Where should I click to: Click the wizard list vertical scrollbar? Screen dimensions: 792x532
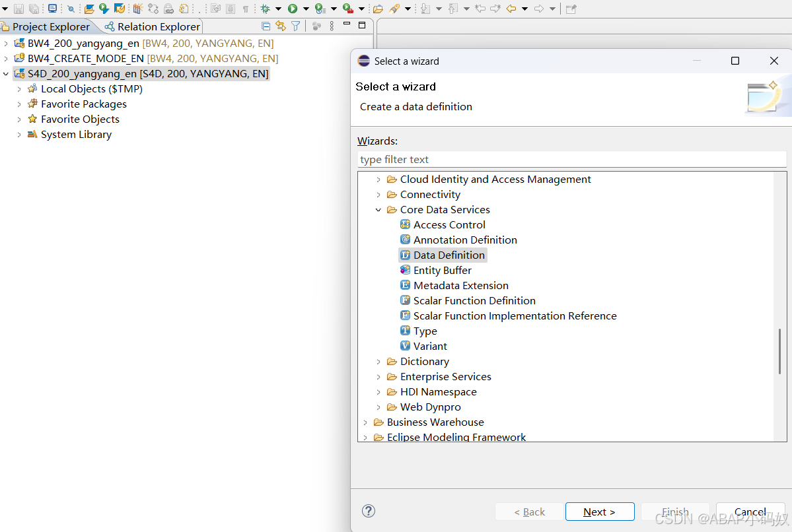(x=780, y=352)
